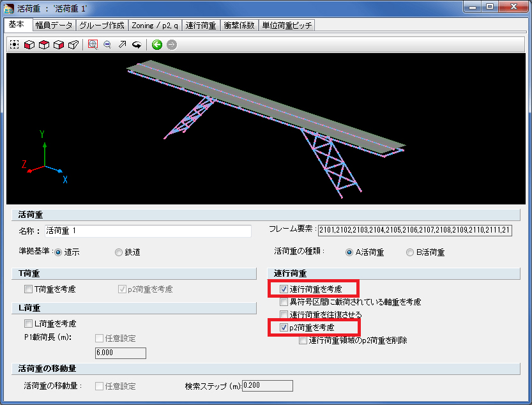Image resolution: width=532 pixels, height=405 pixels.
Task: Enable the T荷重を考慮 checkbox
Action: (x=28, y=289)
